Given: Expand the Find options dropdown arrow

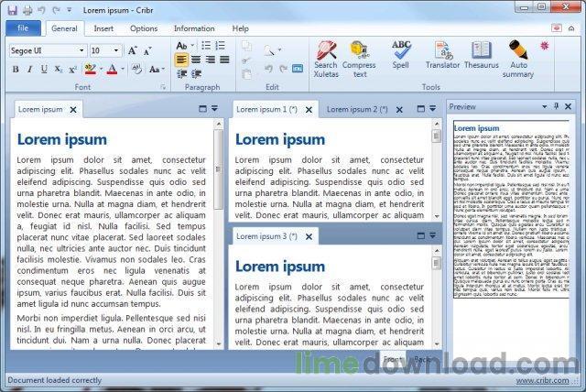Looking at the screenshot, I should [x=279, y=49].
